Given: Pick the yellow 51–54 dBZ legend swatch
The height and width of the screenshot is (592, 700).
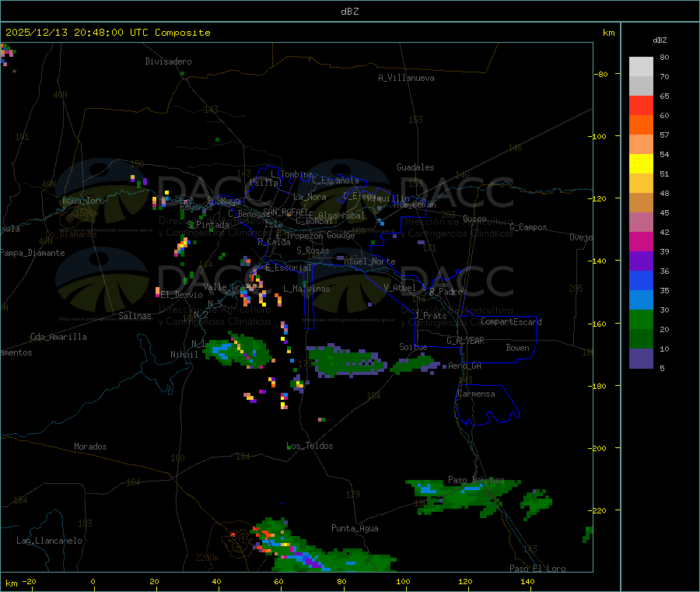Looking at the screenshot, I should 641,163.
